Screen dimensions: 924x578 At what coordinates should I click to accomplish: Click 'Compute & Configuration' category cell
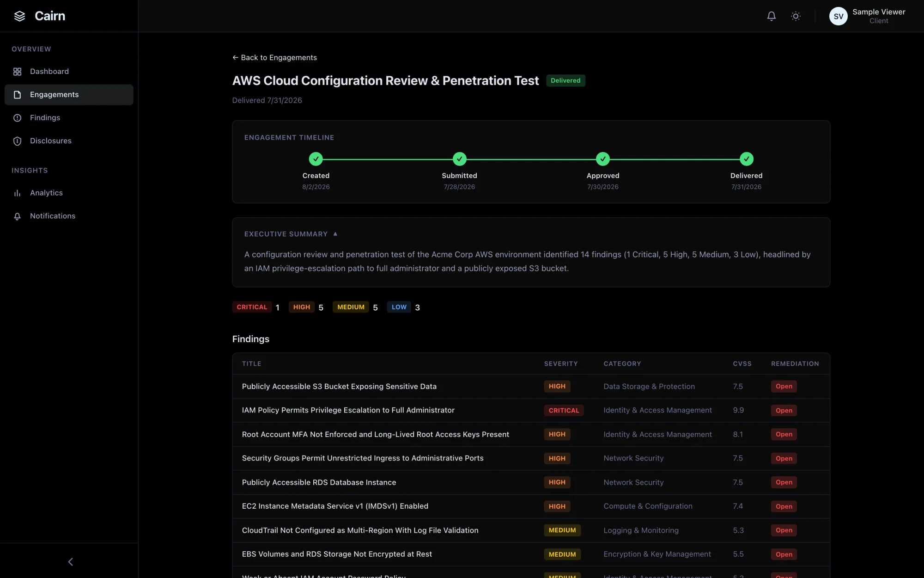tap(648, 506)
